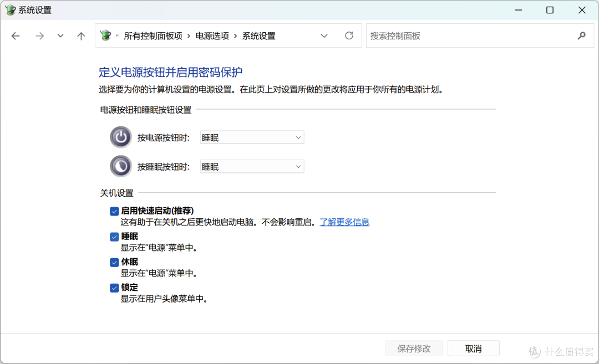The image size is (599, 364).
Task: Click the forward navigation arrow
Action: 39,36
